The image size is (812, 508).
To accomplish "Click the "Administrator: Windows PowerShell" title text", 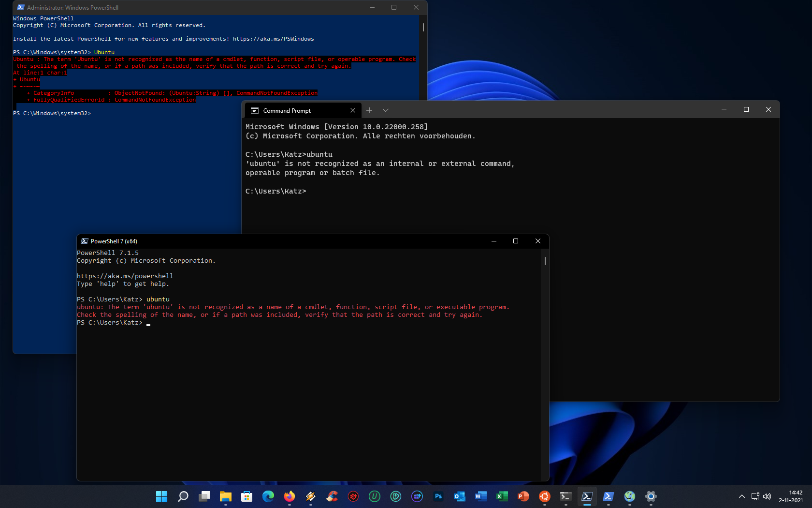I will click(72, 8).
